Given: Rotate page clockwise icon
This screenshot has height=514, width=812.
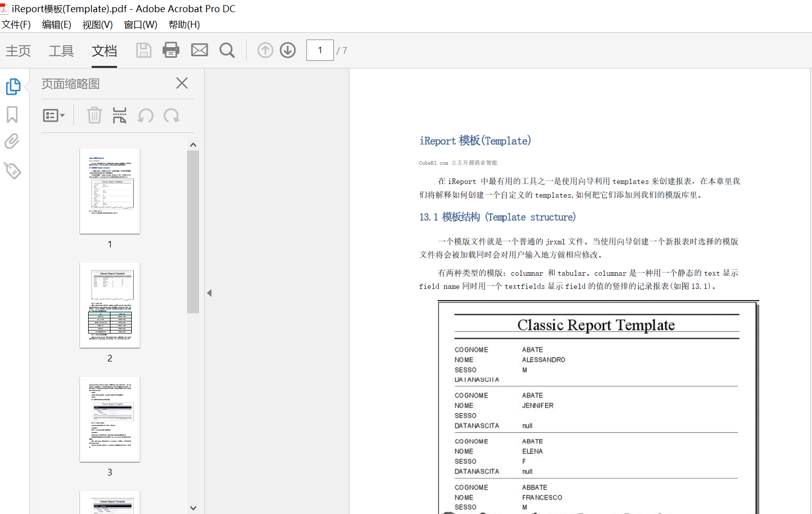Looking at the screenshot, I should coord(172,116).
